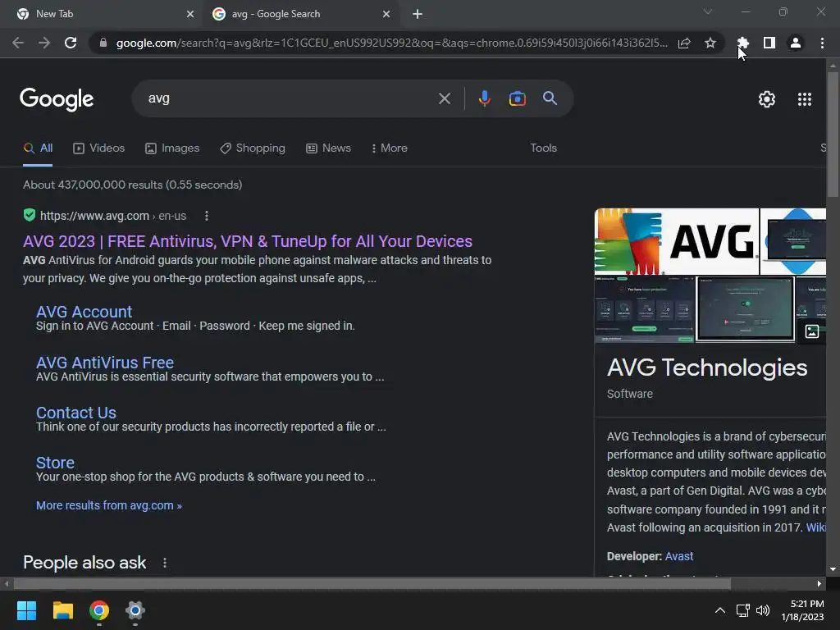The image size is (840, 630).
Task: Open the AVG Account sitelink
Action: click(84, 312)
